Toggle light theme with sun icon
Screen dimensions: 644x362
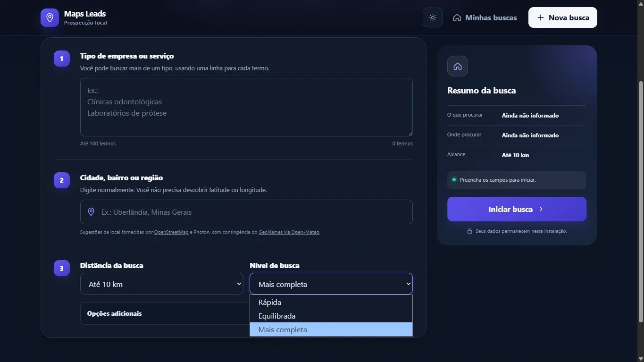[x=433, y=17]
